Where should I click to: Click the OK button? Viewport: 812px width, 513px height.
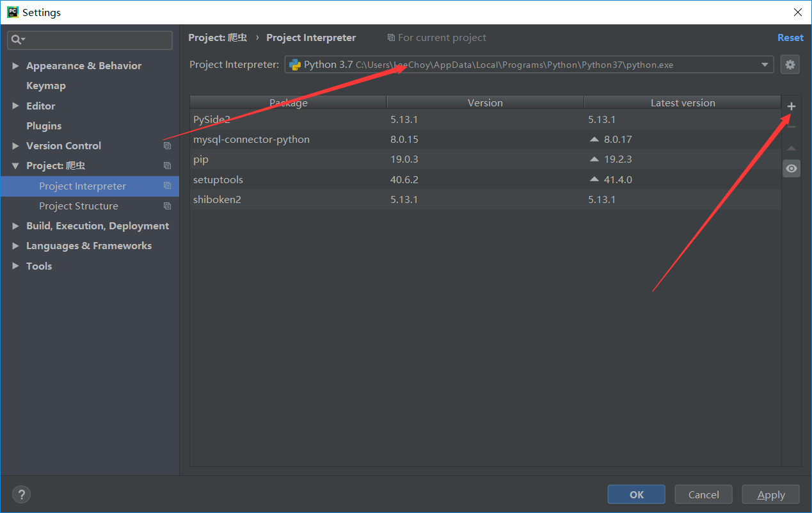click(x=637, y=494)
